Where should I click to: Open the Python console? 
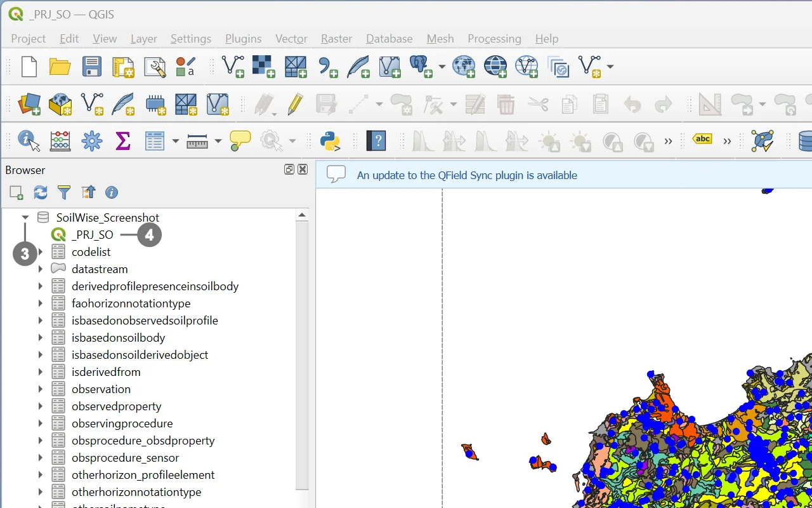click(x=331, y=141)
